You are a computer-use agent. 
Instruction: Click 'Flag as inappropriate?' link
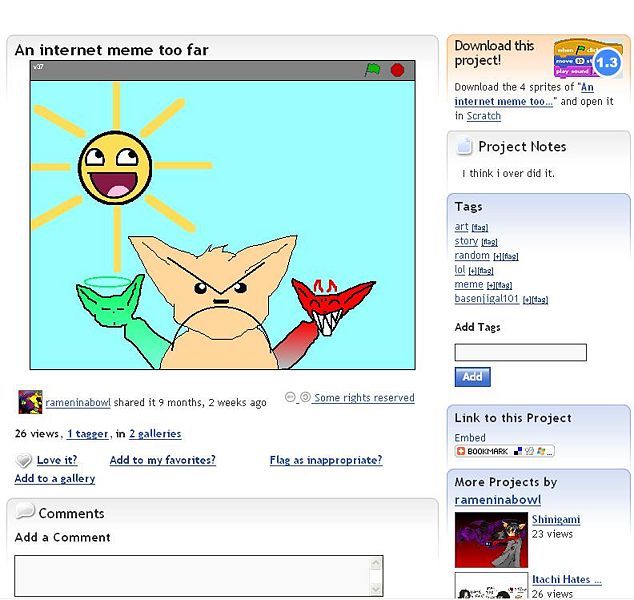pyautogui.click(x=325, y=460)
